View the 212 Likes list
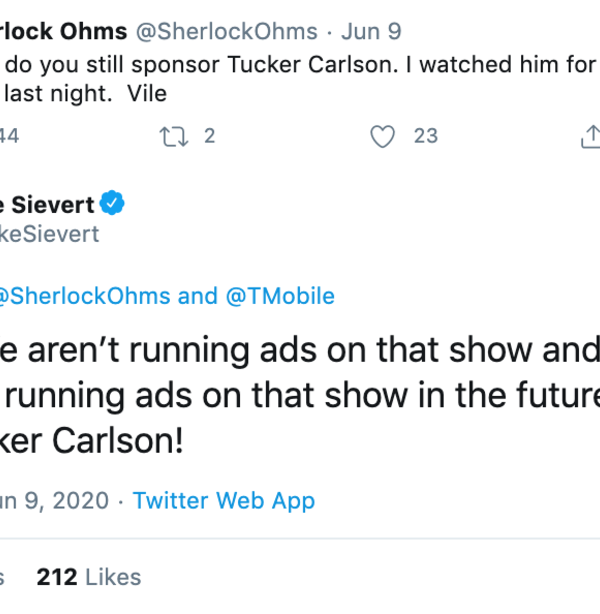 [x=88, y=577]
